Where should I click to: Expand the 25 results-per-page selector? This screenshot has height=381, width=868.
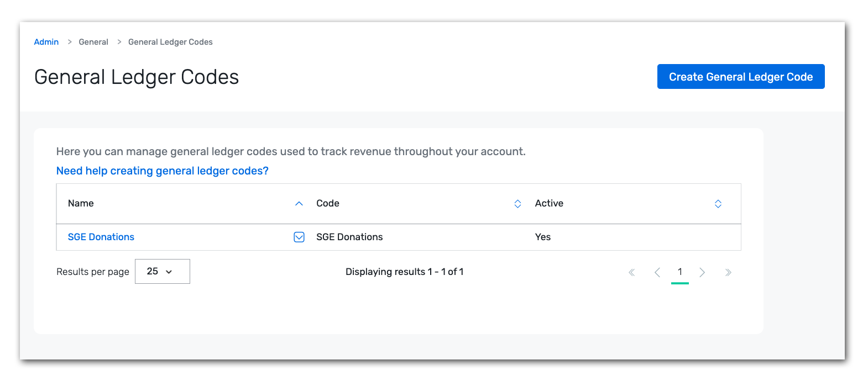tap(162, 271)
